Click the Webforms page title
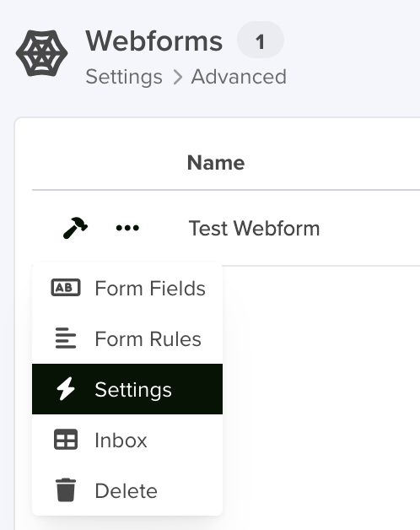This screenshot has height=530, width=420. [x=154, y=41]
